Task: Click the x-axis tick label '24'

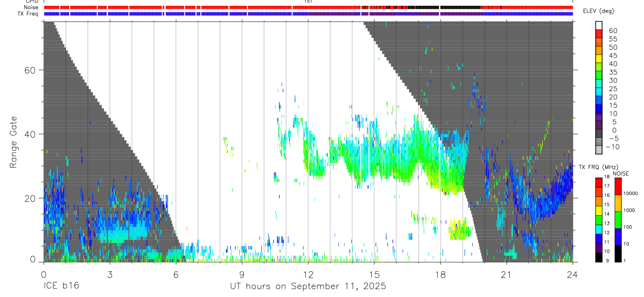Action: tap(573, 274)
